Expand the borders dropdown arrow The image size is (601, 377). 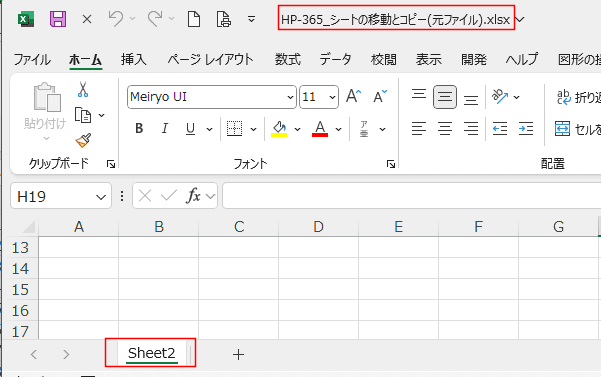[253, 129]
